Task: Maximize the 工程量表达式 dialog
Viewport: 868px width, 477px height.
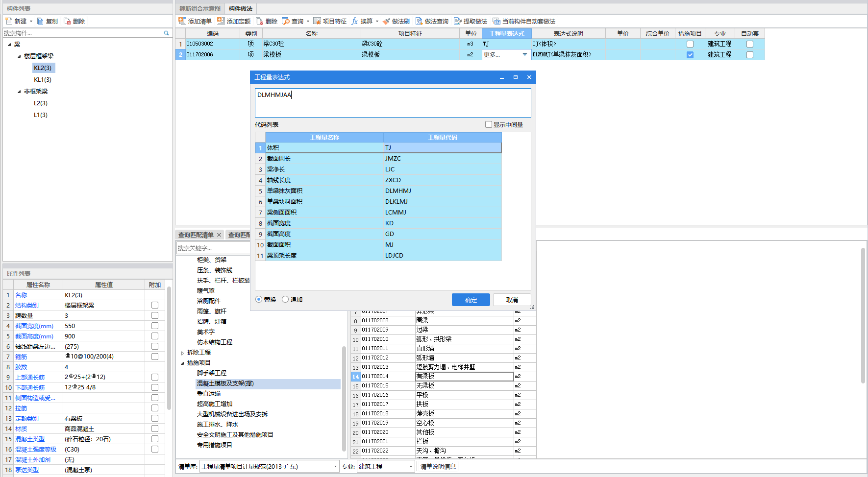Action: (x=516, y=77)
